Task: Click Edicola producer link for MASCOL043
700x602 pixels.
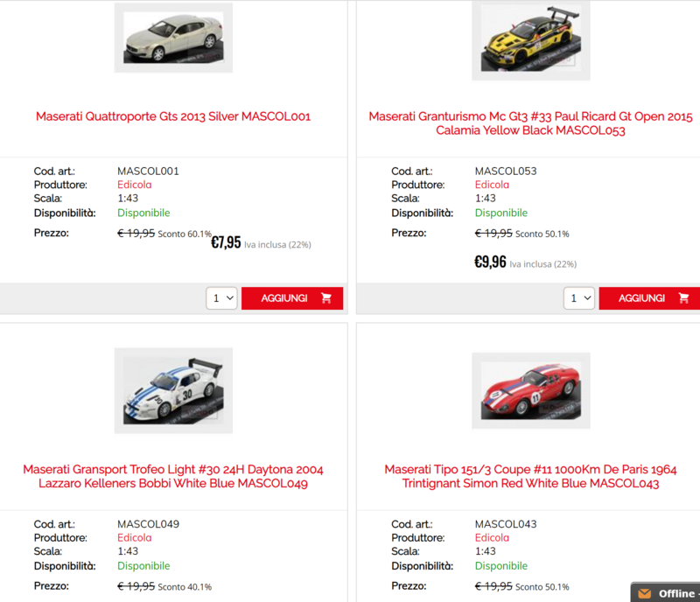Action: click(x=492, y=538)
